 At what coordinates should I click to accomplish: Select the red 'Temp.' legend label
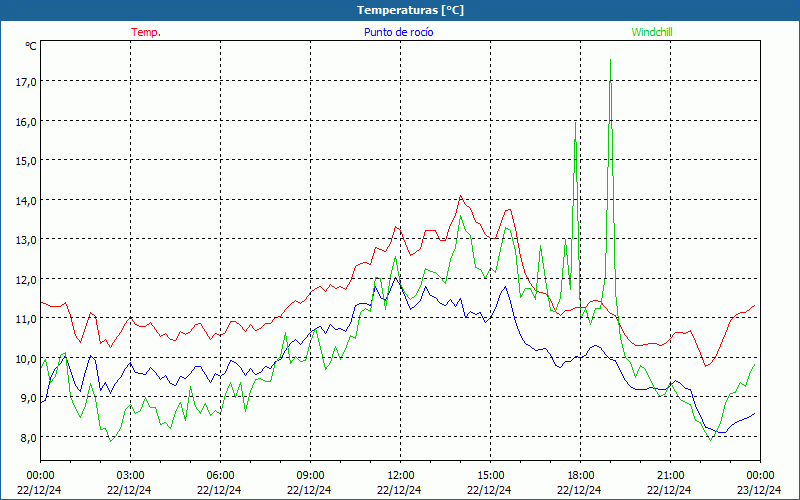coord(146,32)
